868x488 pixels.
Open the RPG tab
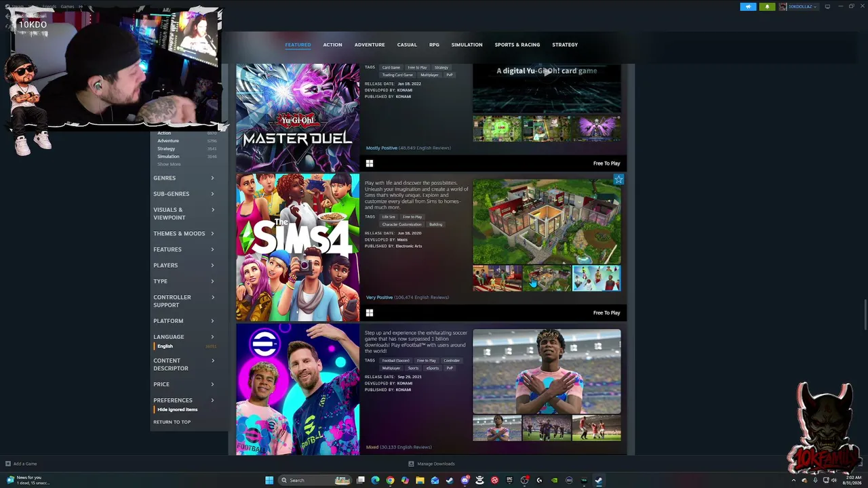point(434,45)
